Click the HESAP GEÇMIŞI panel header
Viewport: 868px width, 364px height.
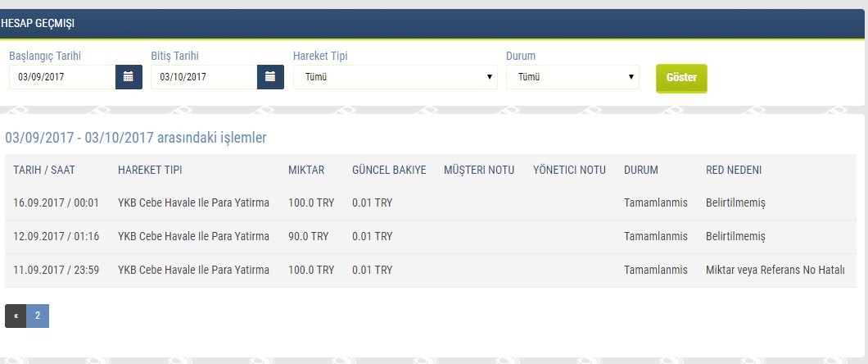38,24
